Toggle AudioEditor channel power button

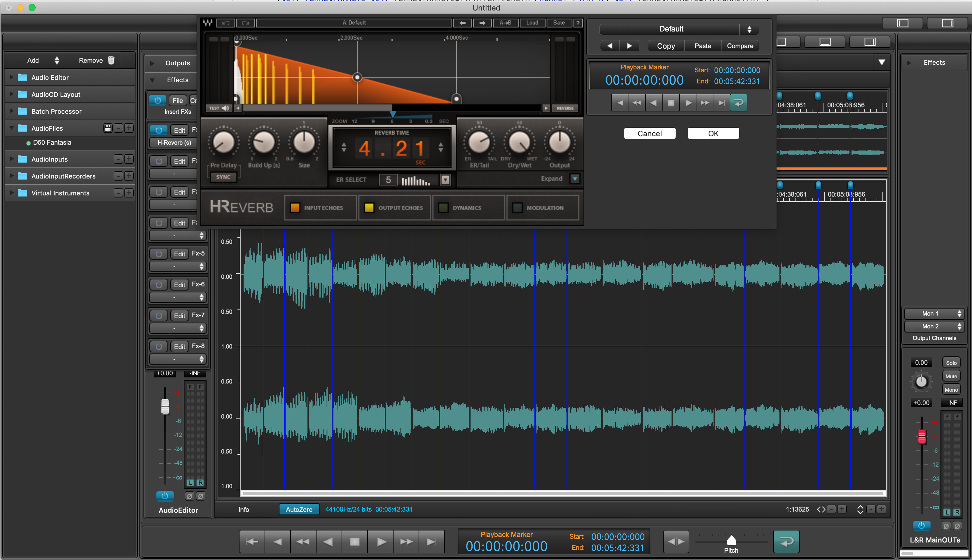165,496
